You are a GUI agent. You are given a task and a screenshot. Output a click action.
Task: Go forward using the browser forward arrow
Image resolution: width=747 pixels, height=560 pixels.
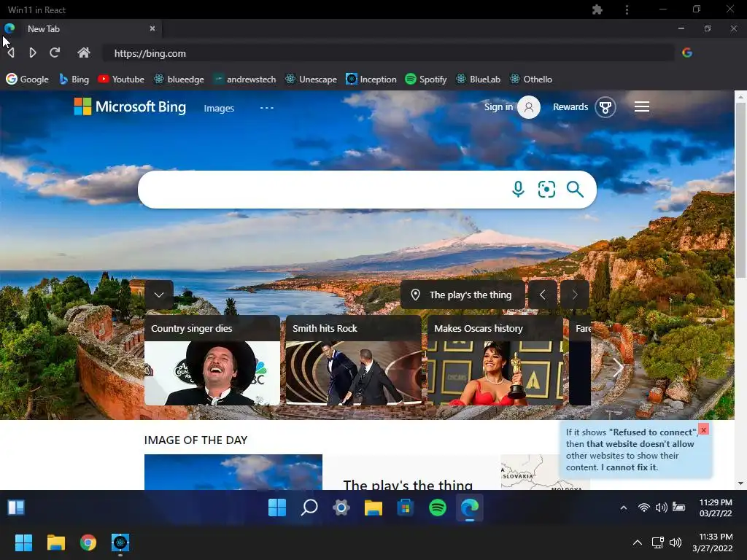32,52
